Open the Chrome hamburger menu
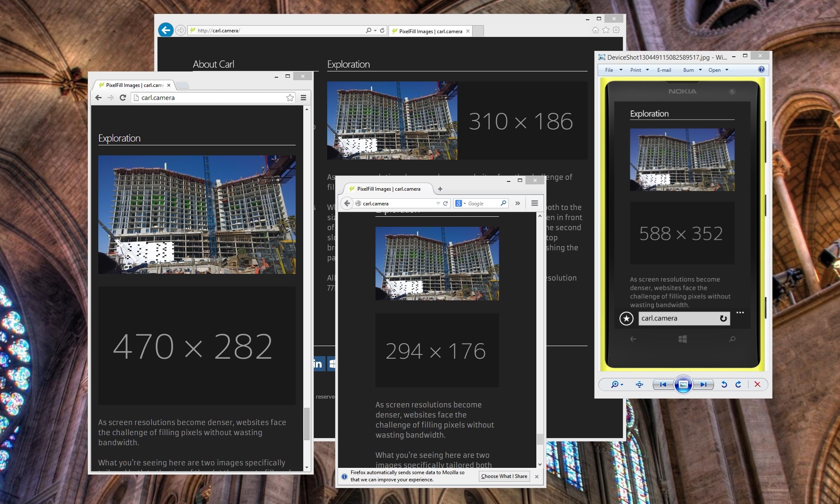The width and height of the screenshot is (840, 504). (x=303, y=97)
